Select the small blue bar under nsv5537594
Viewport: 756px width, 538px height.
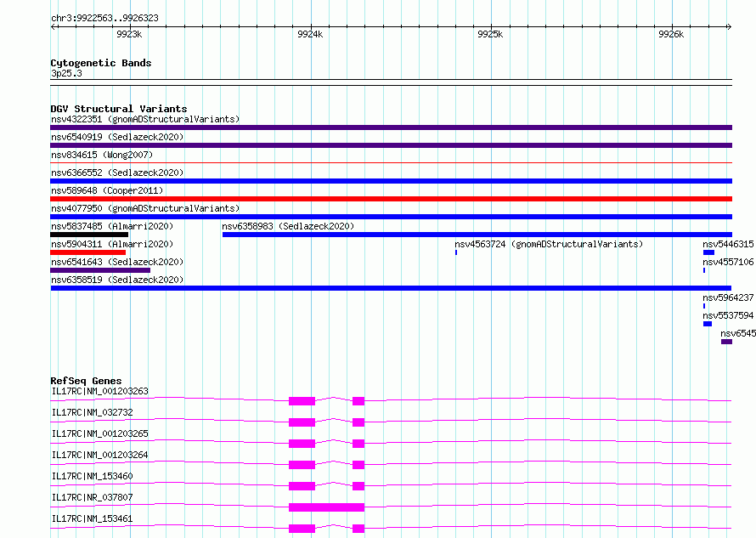point(708,324)
